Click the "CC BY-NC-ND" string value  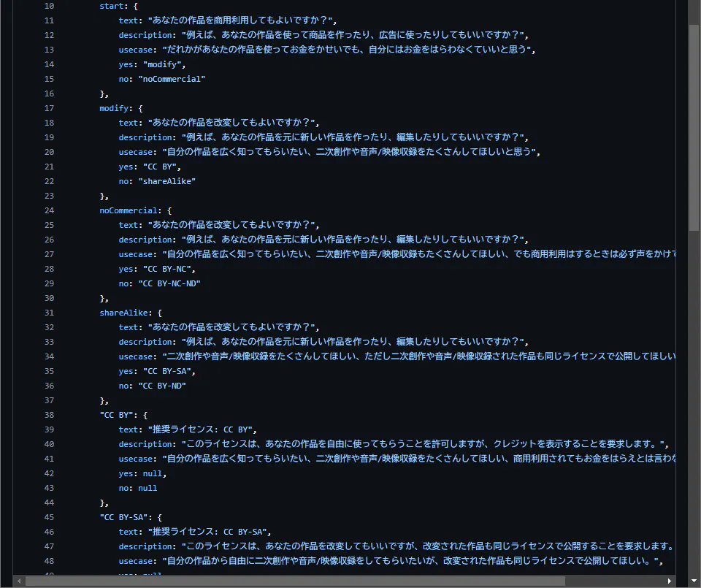click(x=169, y=283)
